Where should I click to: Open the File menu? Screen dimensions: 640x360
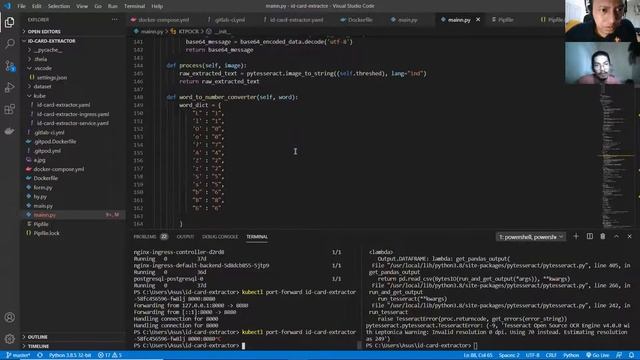click(x=21, y=6)
